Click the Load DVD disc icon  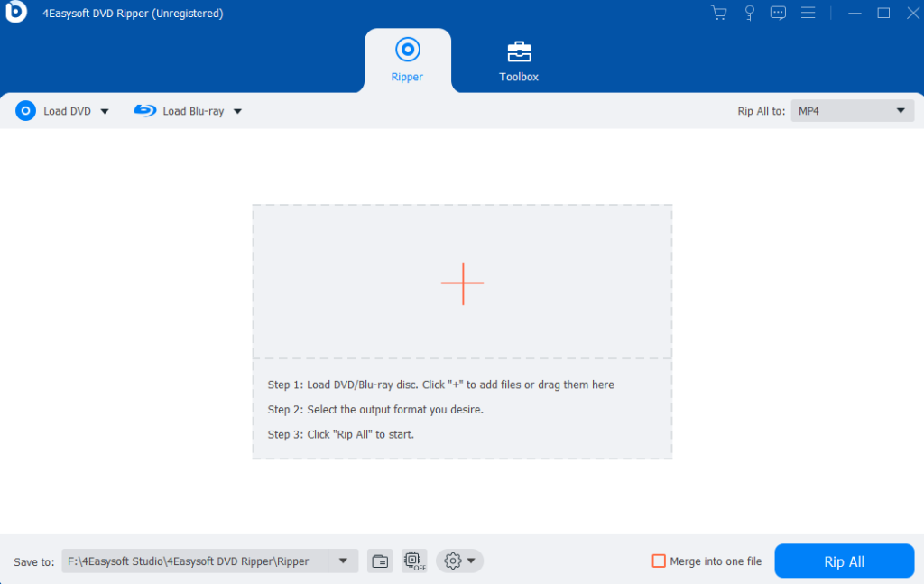26,111
